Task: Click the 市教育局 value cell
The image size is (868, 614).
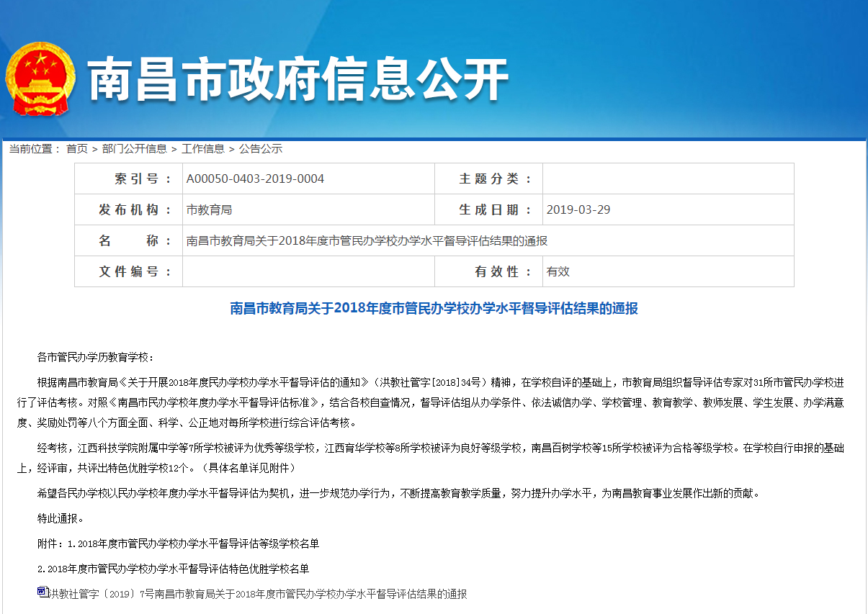Action: coord(309,209)
